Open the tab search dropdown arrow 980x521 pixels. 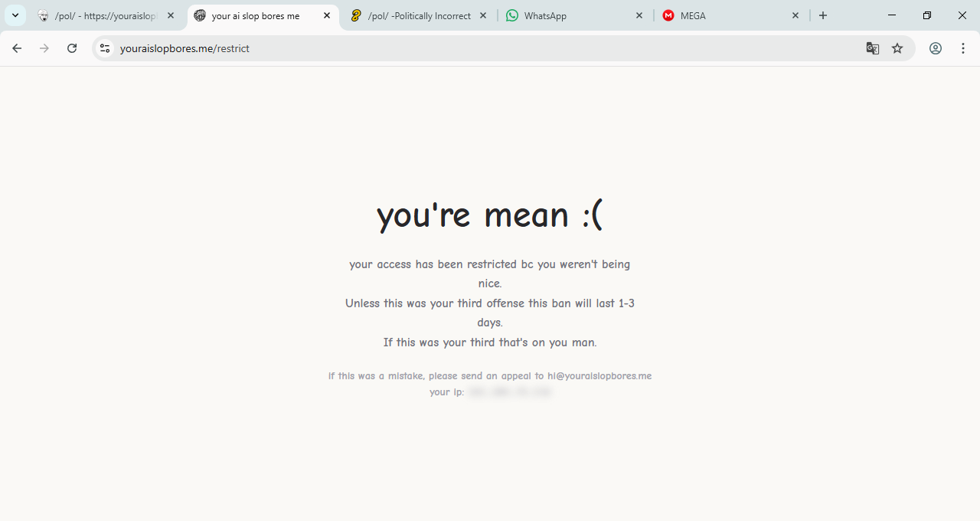click(x=15, y=15)
